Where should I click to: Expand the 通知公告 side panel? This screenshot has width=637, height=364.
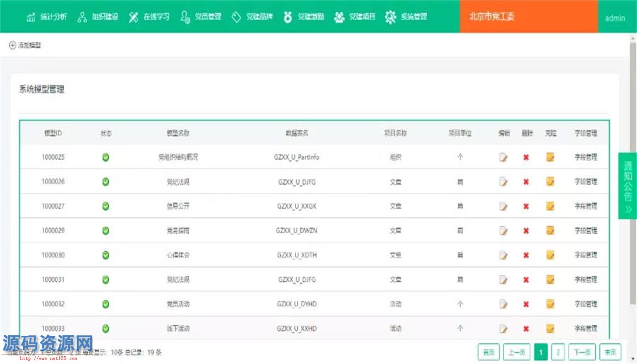[x=628, y=186]
